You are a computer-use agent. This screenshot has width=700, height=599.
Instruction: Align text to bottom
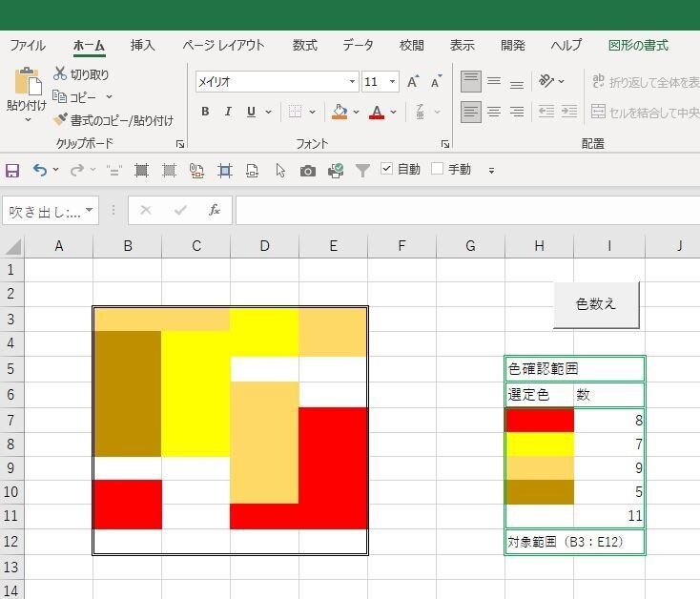(517, 83)
